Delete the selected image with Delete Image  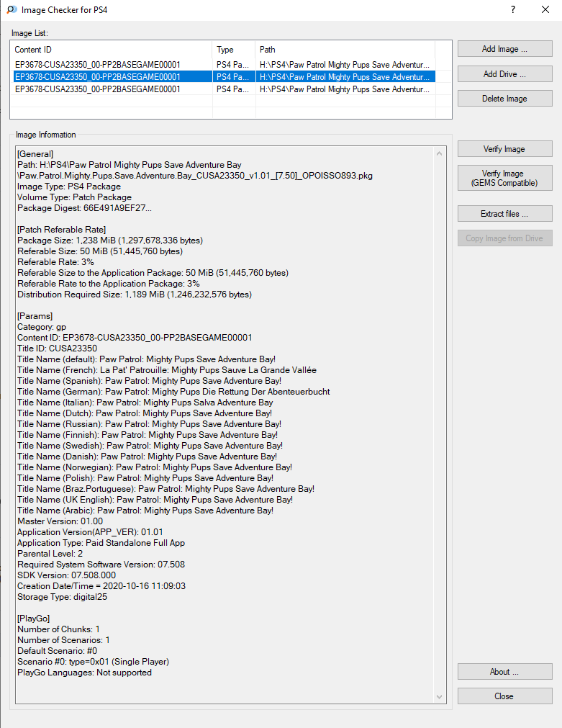tap(504, 99)
